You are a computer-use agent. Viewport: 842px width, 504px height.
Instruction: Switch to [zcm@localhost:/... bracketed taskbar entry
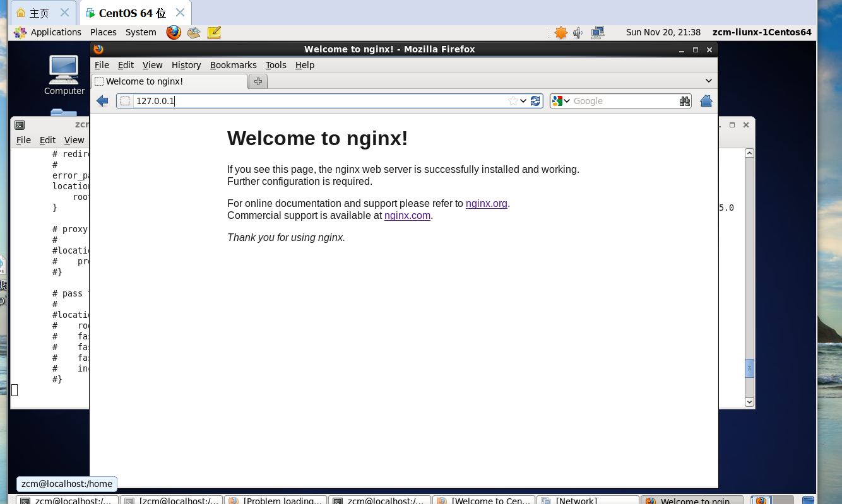click(171, 500)
